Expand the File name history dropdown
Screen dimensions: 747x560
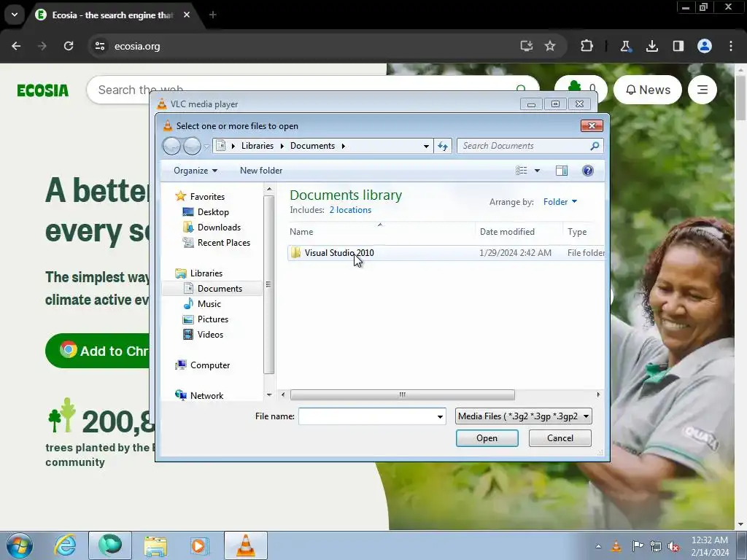(440, 416)
